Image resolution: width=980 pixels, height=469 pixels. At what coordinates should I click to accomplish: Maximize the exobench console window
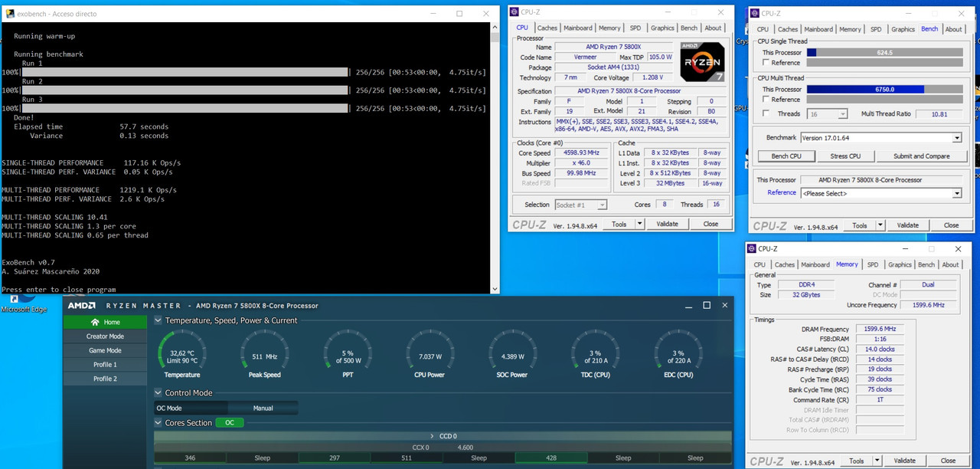[459, 14]
